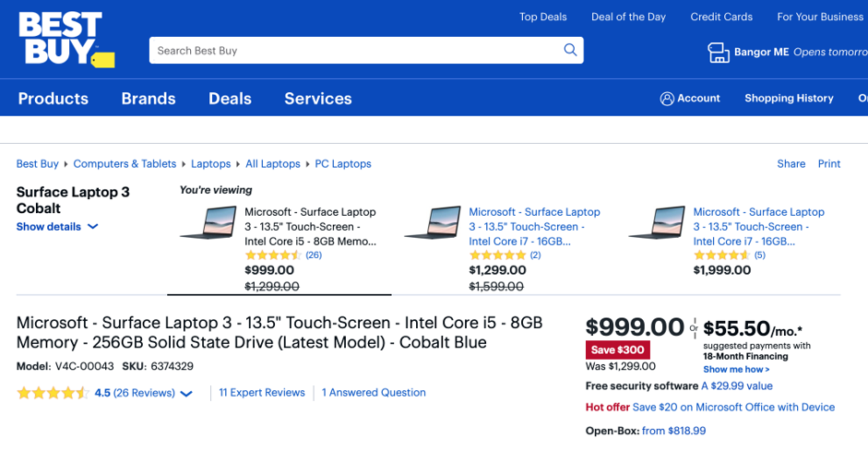This screenshot has width=868, height=450.
Task: Click the Show me how financing link
Action: coord(736,369)
